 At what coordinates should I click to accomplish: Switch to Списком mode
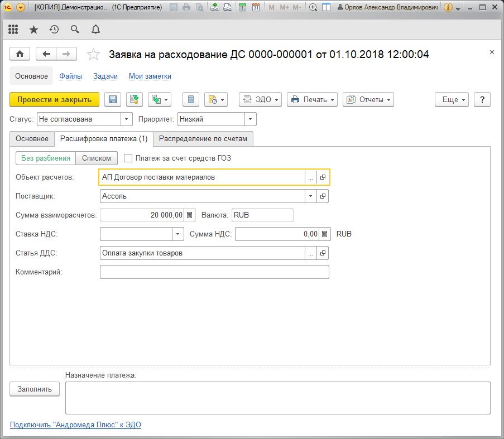point(97,158)
